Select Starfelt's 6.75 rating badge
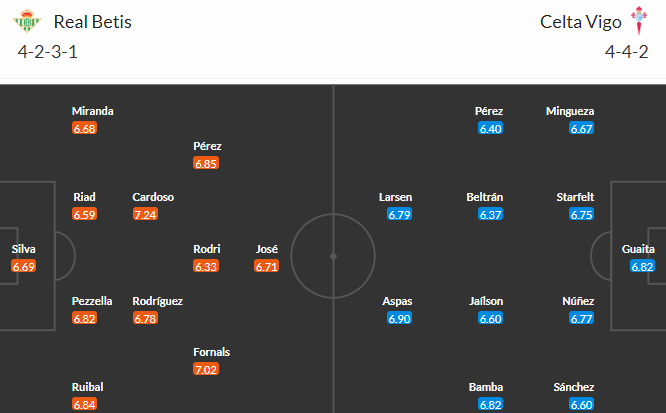Viewport: 666px width, 413px height. click(x=581, y=214)
